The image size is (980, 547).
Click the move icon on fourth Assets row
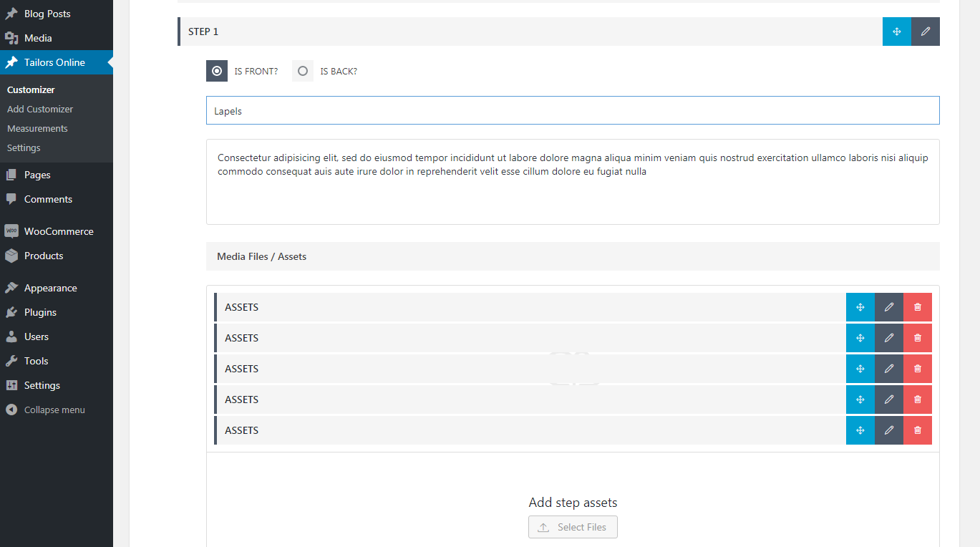click(860, 400)
